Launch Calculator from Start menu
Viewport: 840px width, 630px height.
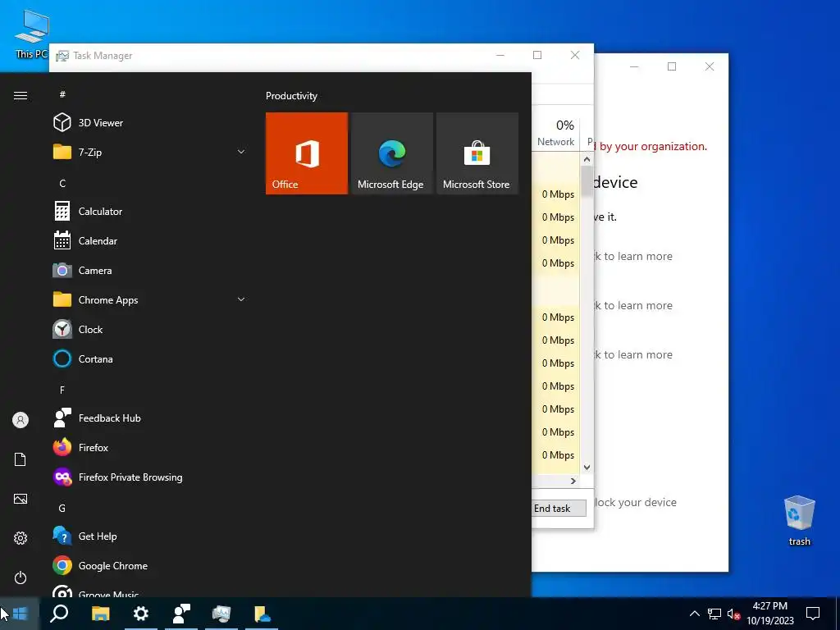[x=150, y=211]
